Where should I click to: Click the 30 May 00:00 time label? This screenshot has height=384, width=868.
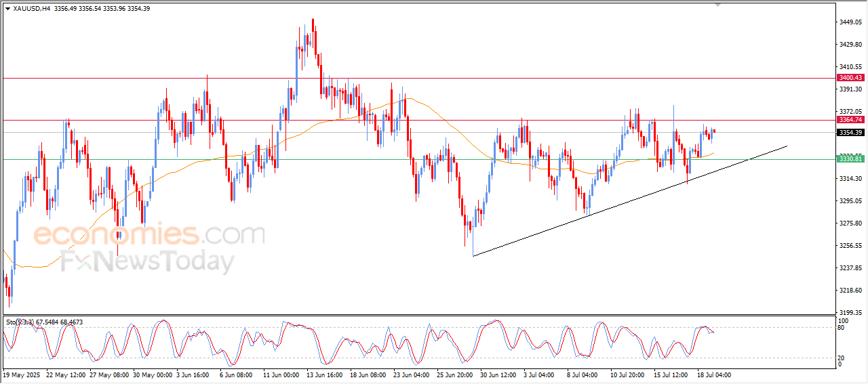153,375
